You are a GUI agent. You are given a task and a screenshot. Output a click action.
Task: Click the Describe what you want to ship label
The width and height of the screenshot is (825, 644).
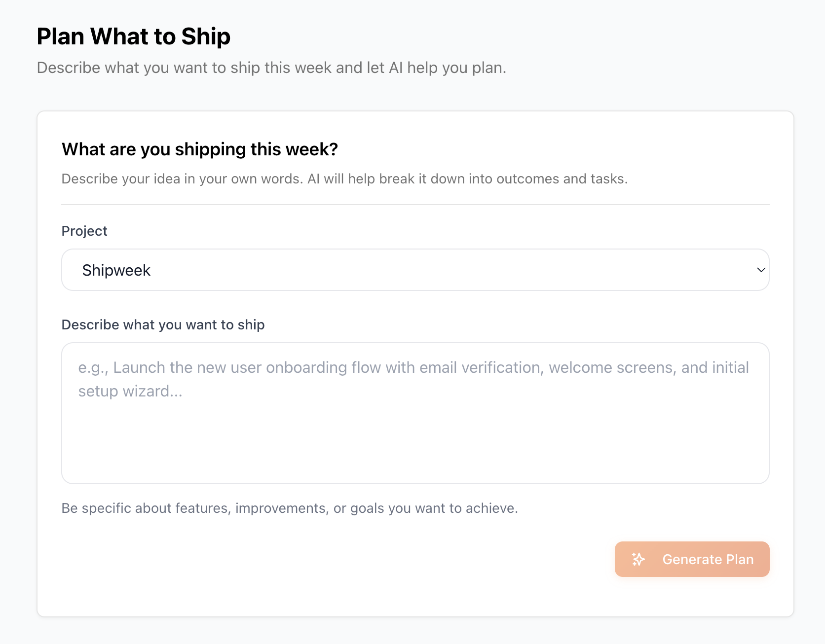(163, 324)
